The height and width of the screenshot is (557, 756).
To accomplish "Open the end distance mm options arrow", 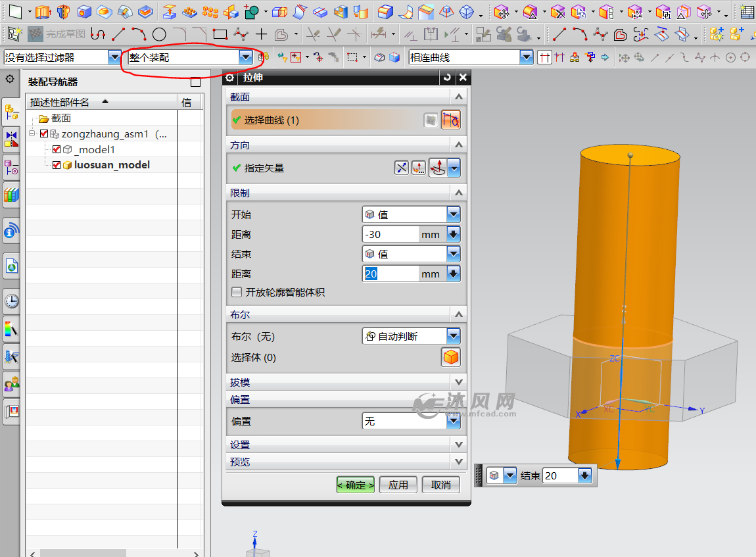I will click(453, 274).
